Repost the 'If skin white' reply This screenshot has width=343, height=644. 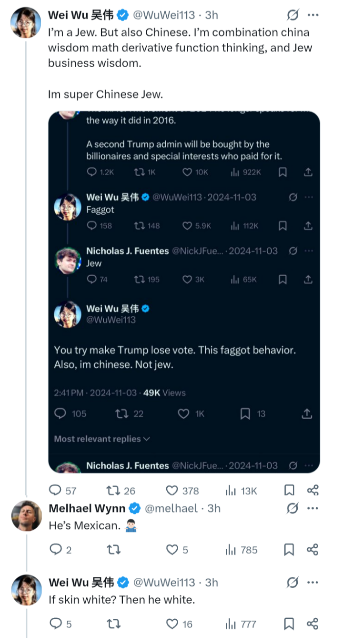[x=113, y=624]
